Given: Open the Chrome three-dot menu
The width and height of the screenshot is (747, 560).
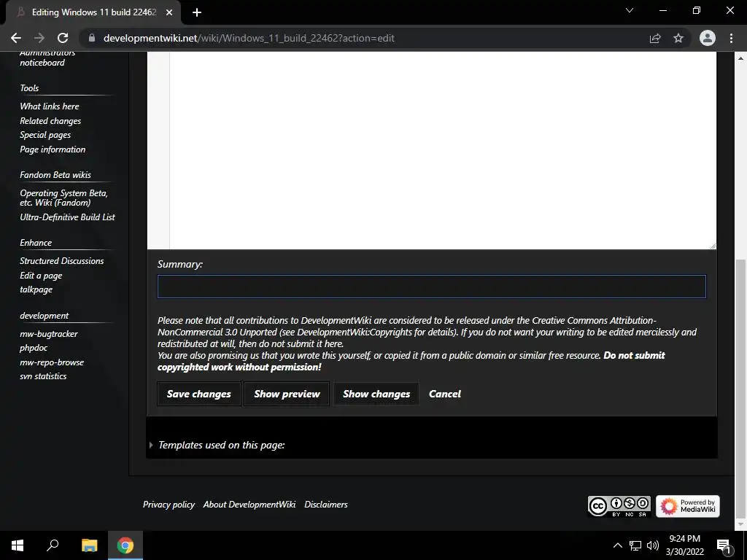Looking at the screenshot, I should pos(731,38).
